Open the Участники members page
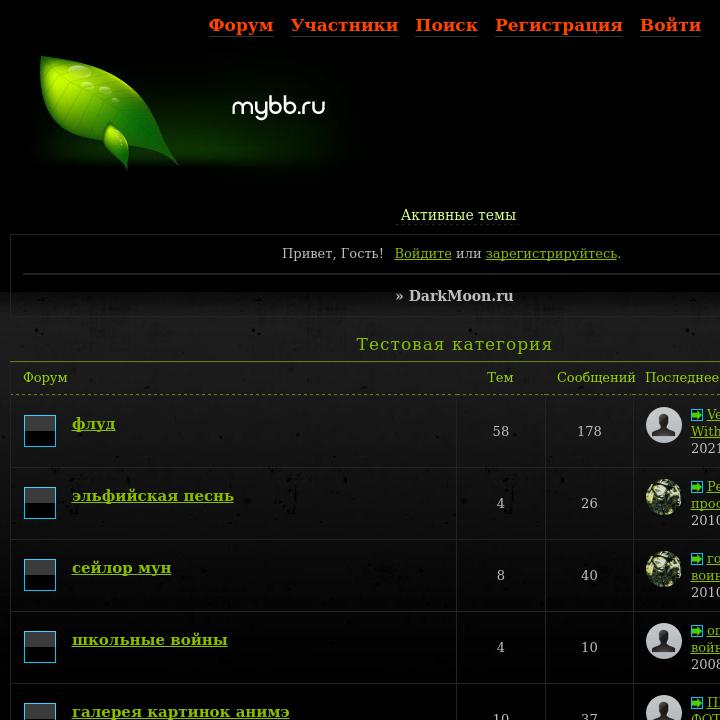720x720 pixels. coord(344,25)
